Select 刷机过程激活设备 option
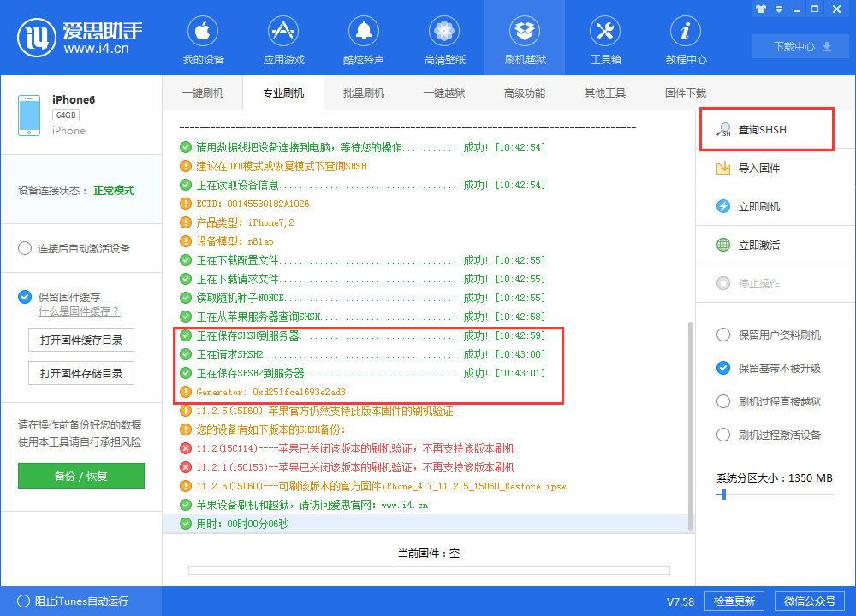Screen dimensions: 856x616 pyautogui.click(x=723, y=435)
